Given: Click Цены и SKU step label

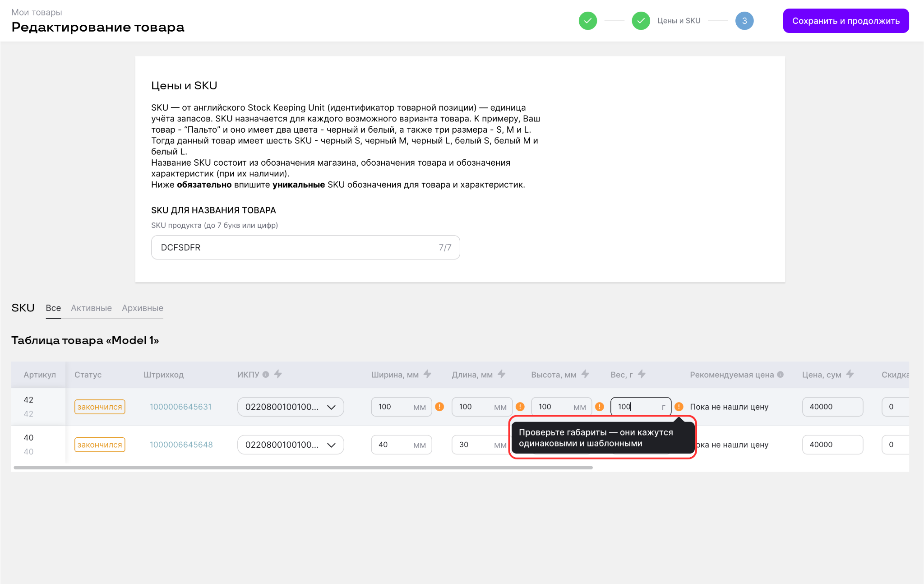Looking at the screenshot, I should tap(679, 21).
